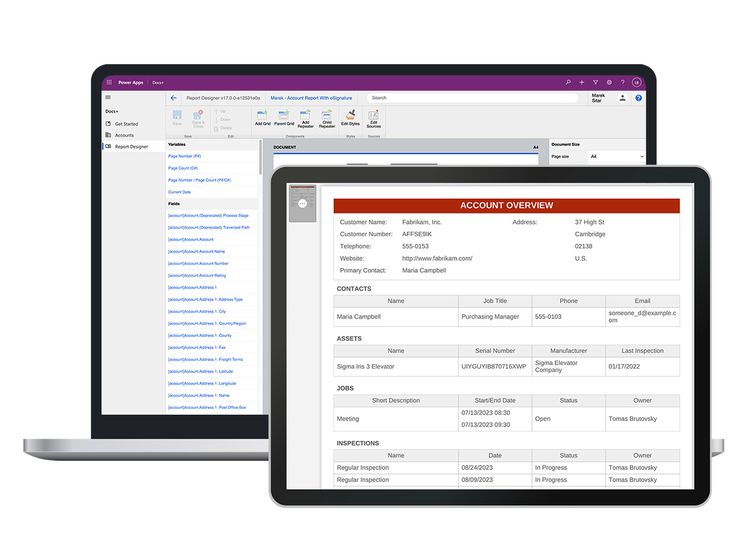
Task: Click the Child Repeater tool
Action: coord(327,119)
